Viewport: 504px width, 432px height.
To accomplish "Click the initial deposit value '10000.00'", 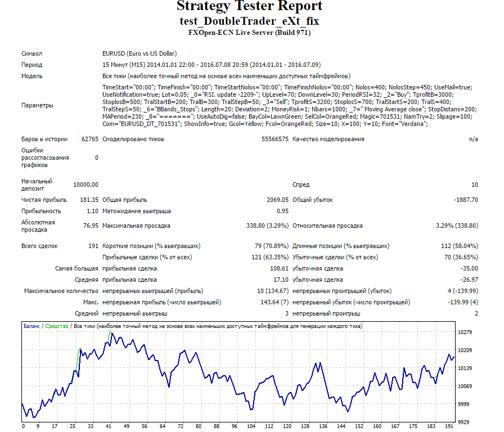I will pos(85,185).
